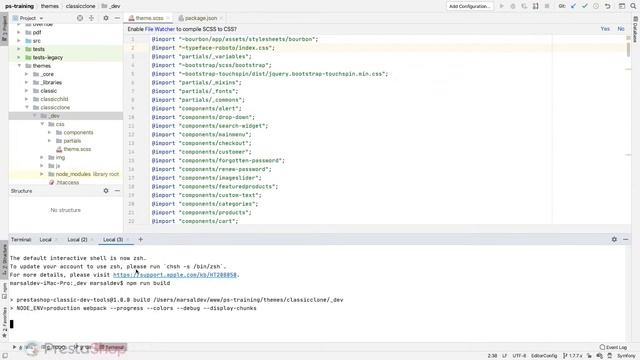The width and height of the screenshot is (640, 360).
Task: Click Yes to enable File Watcher
Action: coord(605,29)
